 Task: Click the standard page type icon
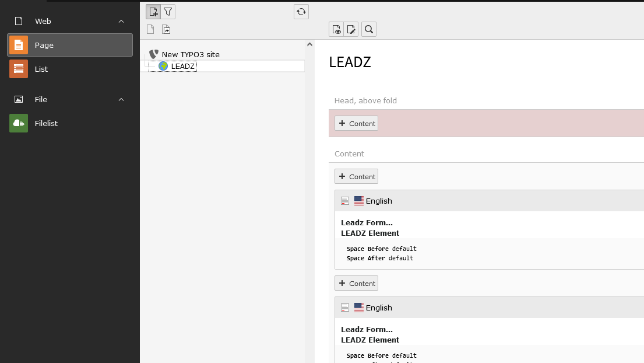pyautogui.click(x=150, y=30)
